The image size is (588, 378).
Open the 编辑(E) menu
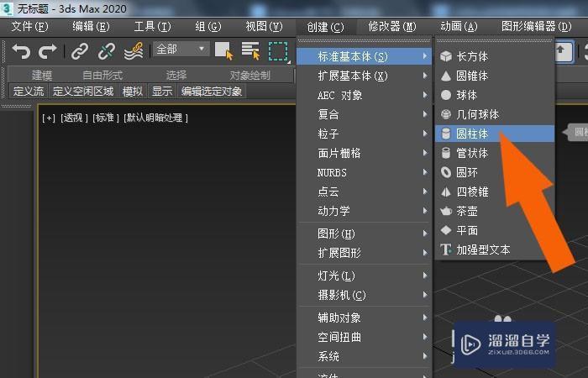(x=91, y=27)
